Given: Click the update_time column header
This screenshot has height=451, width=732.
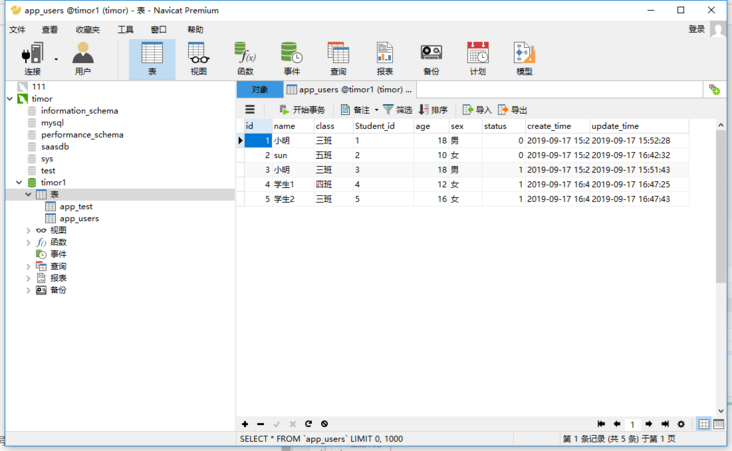Looking at the screenshot, I should [639, 126].
